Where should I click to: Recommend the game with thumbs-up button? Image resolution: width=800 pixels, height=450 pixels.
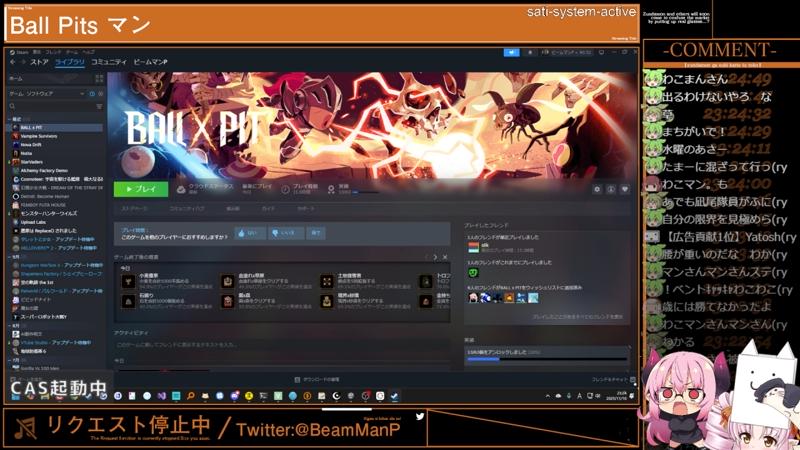(250, 233)
